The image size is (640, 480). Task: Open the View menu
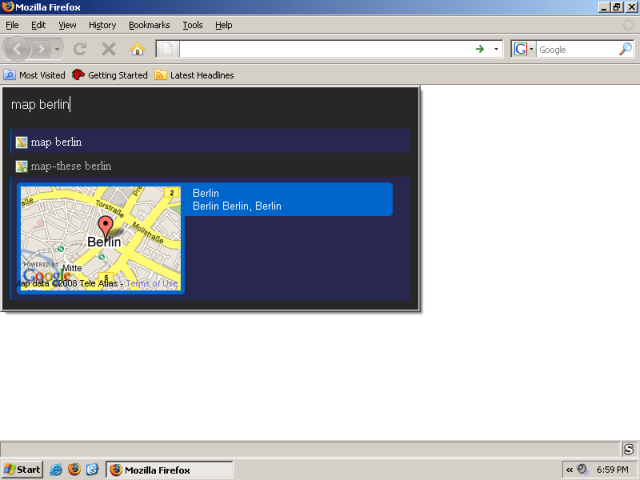(67, 25)
